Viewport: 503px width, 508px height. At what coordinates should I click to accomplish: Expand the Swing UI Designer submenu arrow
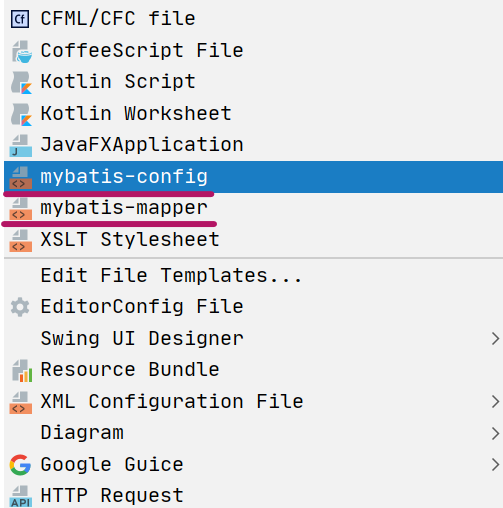[495, 339]
